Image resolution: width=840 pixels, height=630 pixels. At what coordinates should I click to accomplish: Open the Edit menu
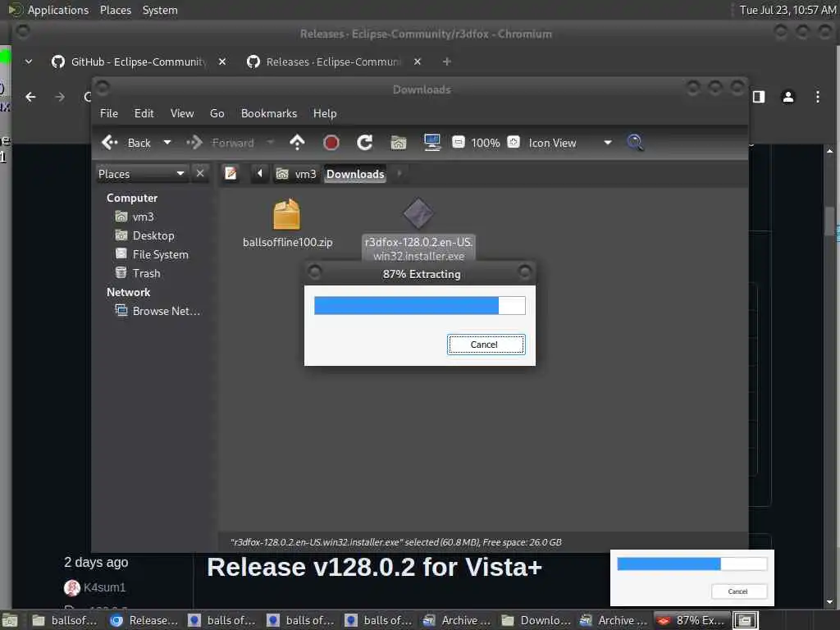[x=144, y=113]
